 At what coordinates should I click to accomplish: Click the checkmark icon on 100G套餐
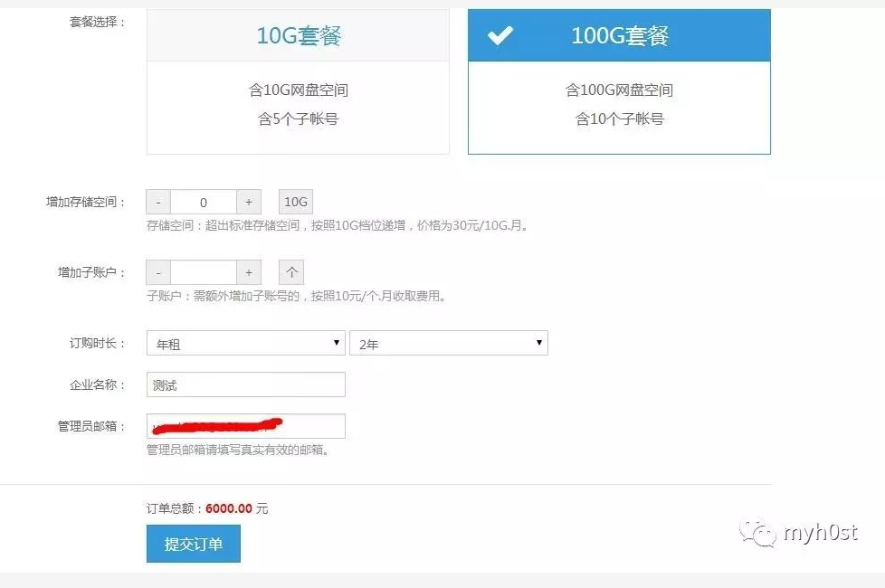(x=500, y=34)
